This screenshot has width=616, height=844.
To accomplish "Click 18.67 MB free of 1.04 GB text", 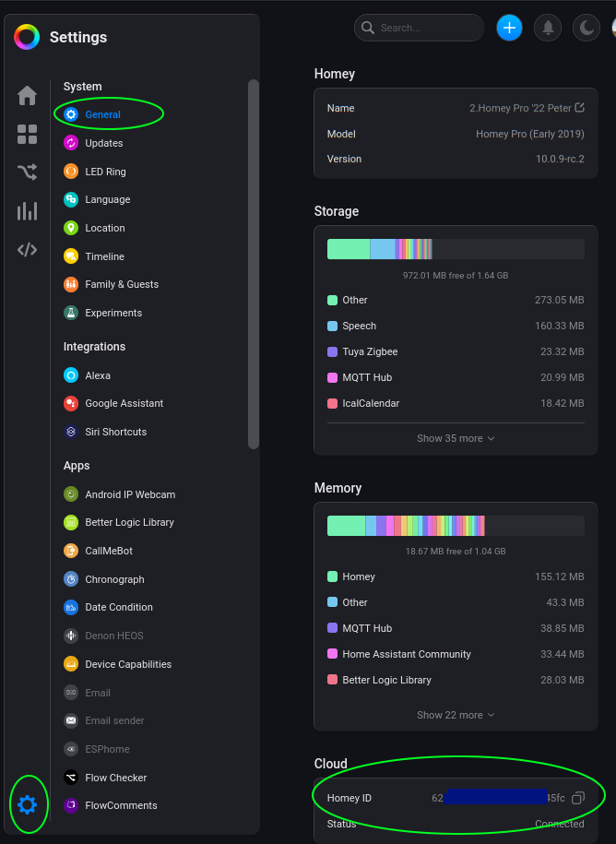I will 456,552.
